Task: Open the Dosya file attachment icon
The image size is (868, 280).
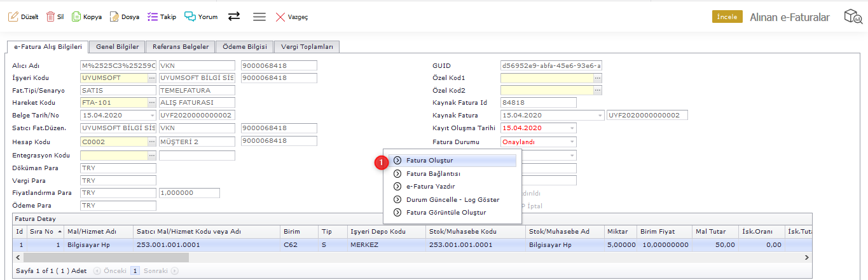Action: [x=114, y=17]
